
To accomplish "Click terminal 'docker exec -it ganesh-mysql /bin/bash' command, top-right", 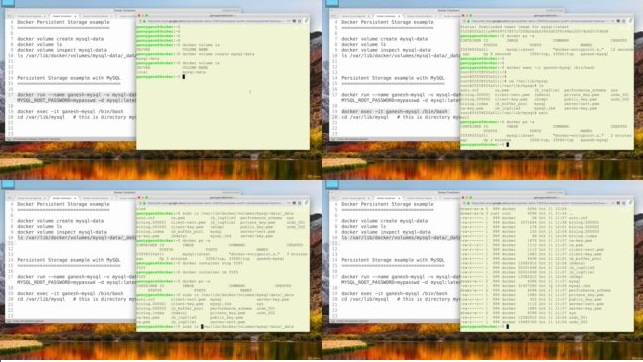I will point(550,68).
